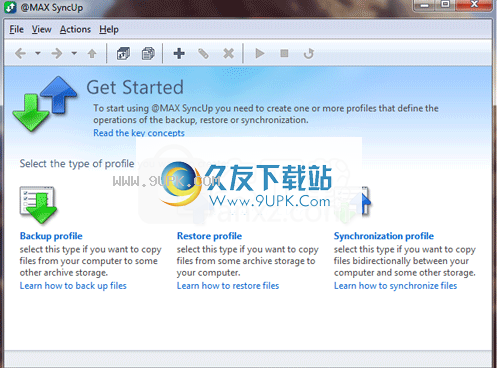Stop the operation with stop icon
This screenshot has height=368, width=499.
284,53
